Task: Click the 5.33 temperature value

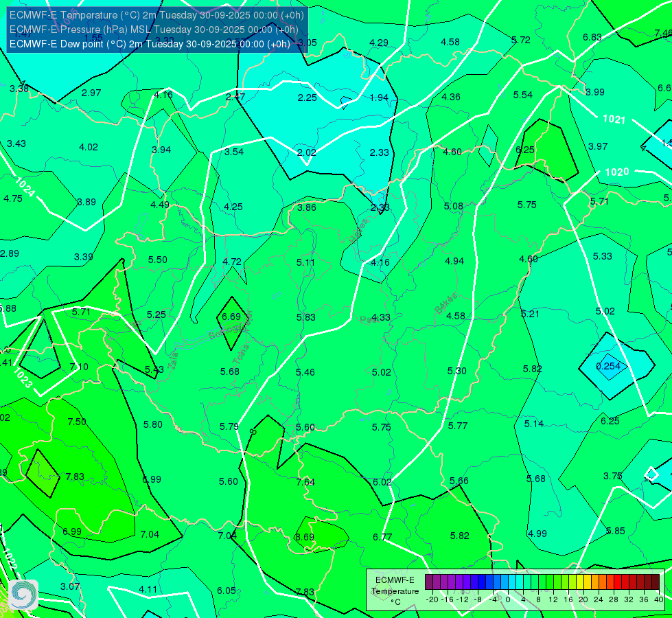Action: click(x=602, y=256)
